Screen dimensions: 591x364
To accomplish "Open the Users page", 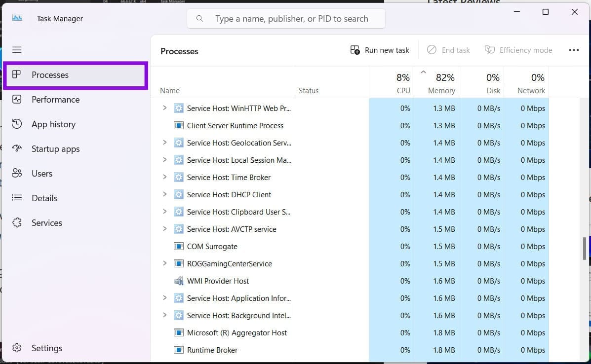I will 76,174.
